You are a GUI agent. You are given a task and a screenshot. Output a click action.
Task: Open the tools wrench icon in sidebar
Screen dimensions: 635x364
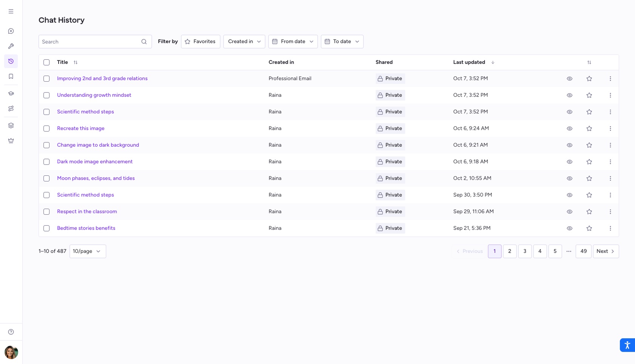pos(11,46)
